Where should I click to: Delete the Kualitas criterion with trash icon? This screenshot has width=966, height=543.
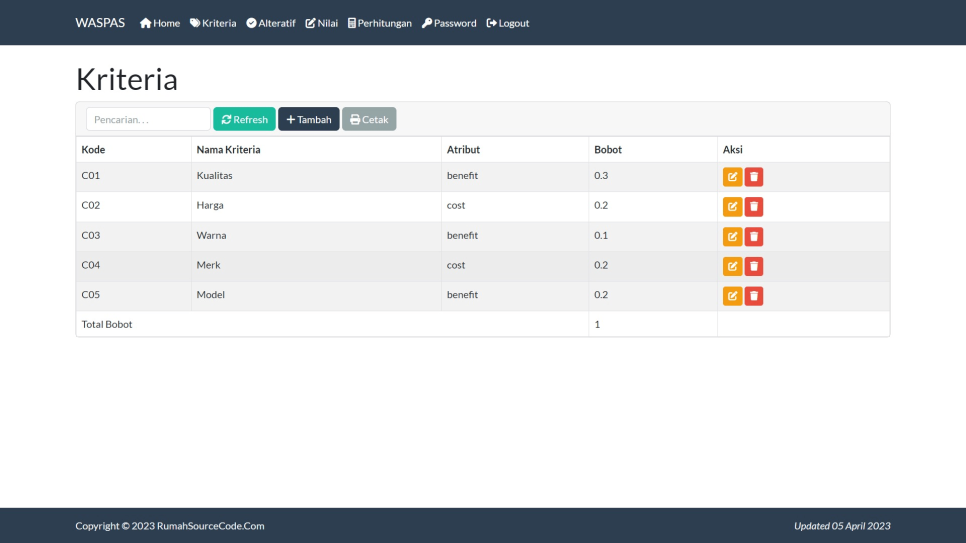tap(754, 177)
